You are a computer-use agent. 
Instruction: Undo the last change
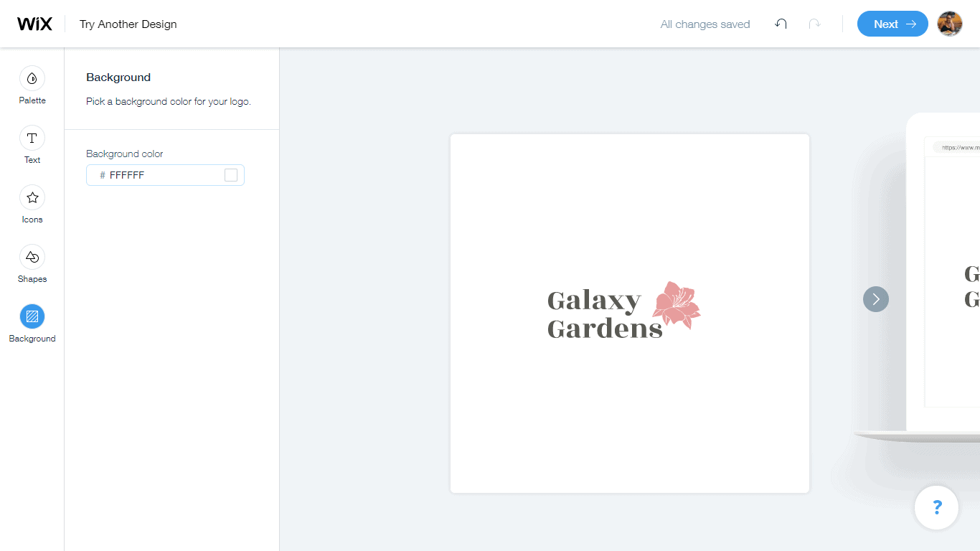[781, 24]
